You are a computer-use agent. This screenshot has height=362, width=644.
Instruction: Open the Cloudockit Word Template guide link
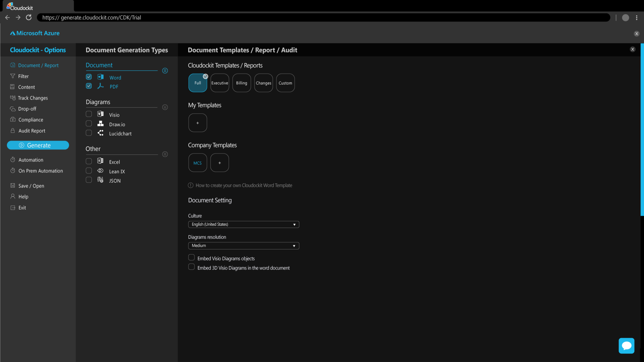click(x=244, y=185)
